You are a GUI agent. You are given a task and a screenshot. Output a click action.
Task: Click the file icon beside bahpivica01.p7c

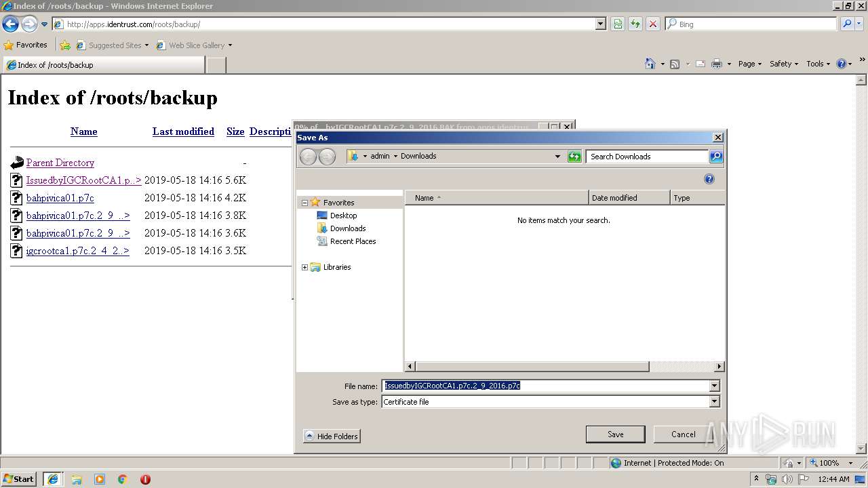17,198
